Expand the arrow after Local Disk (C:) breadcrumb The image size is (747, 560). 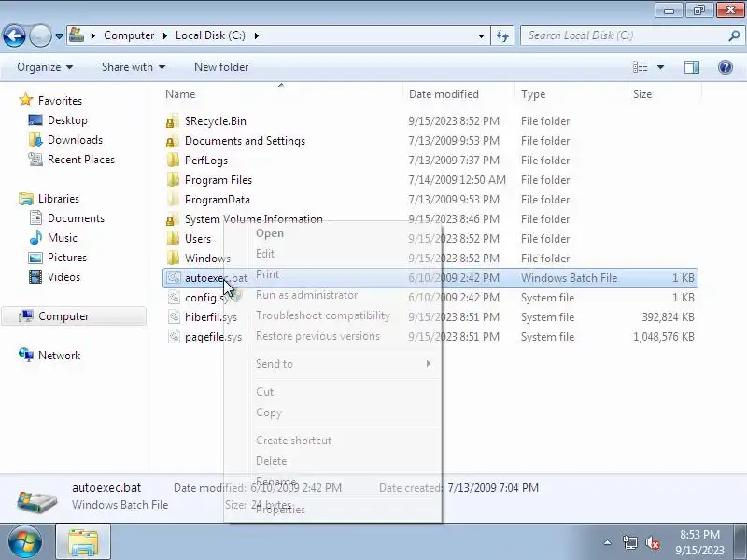(256, 35)
